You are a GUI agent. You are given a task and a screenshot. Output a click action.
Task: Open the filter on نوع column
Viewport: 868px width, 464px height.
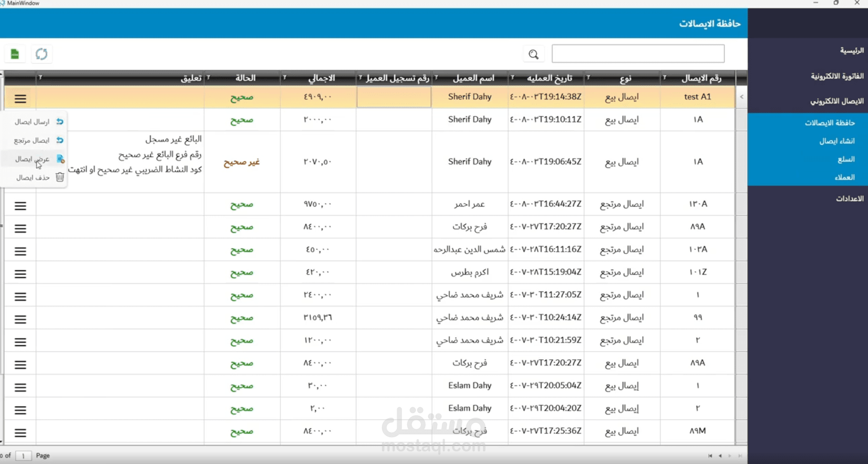[x=588, y=78]
